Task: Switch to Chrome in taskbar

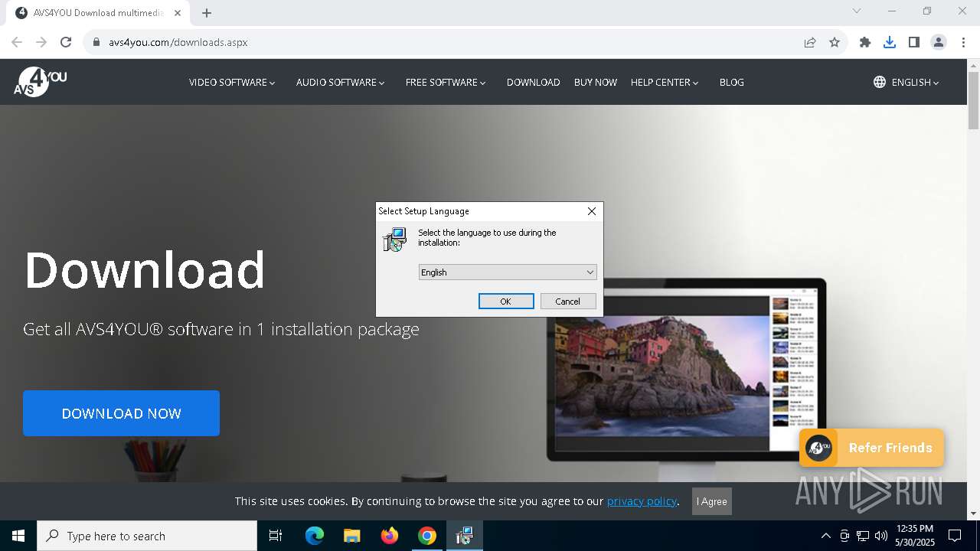Action: (427, 536)
